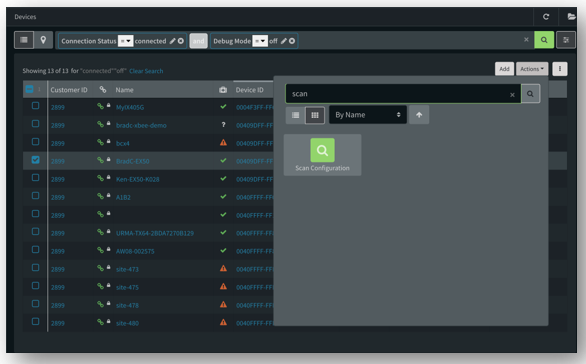Screen dimensions: 586x364
Task: Toggle the 'and' operator between filters
Action: tap(198, 41)
